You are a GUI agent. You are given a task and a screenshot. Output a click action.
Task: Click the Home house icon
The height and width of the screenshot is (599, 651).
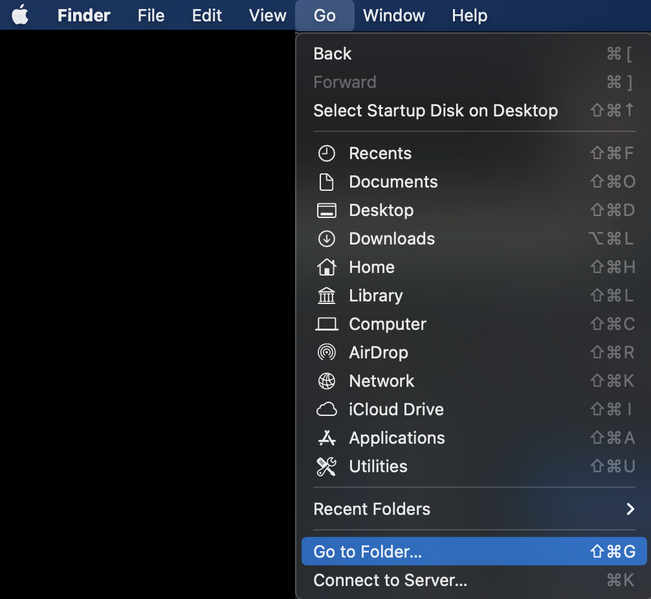click(x=327, y=267)
